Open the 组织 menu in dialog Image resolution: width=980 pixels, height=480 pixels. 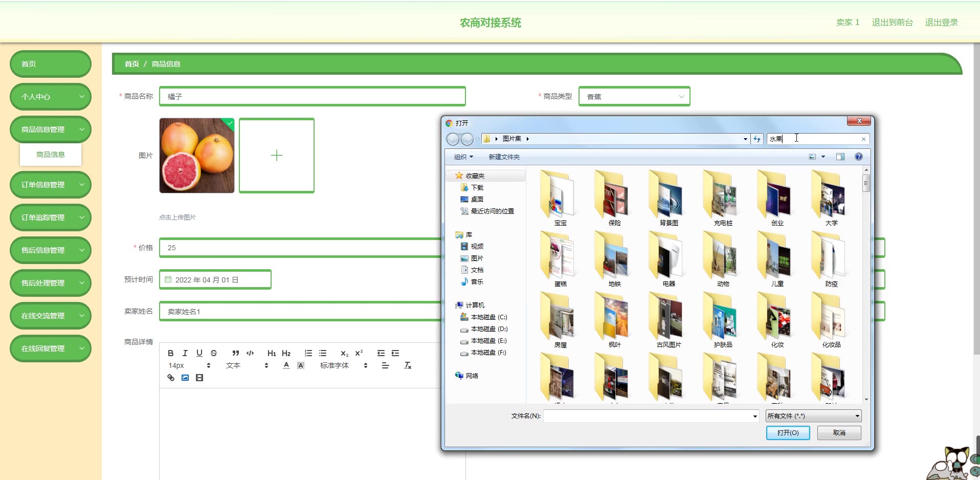463,157
